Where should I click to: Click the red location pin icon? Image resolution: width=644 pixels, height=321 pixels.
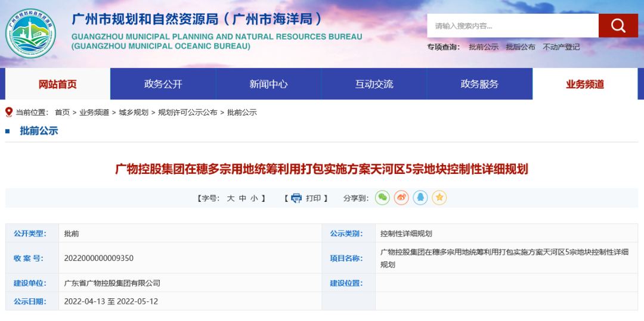pos(9,112)
